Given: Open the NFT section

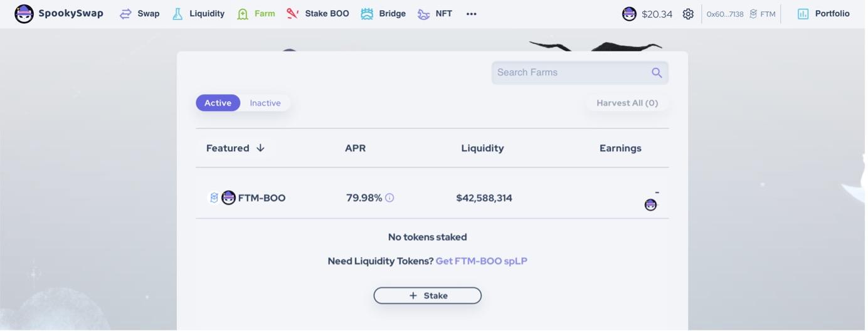Looking at the screenshot, I should tap(435, 14).
